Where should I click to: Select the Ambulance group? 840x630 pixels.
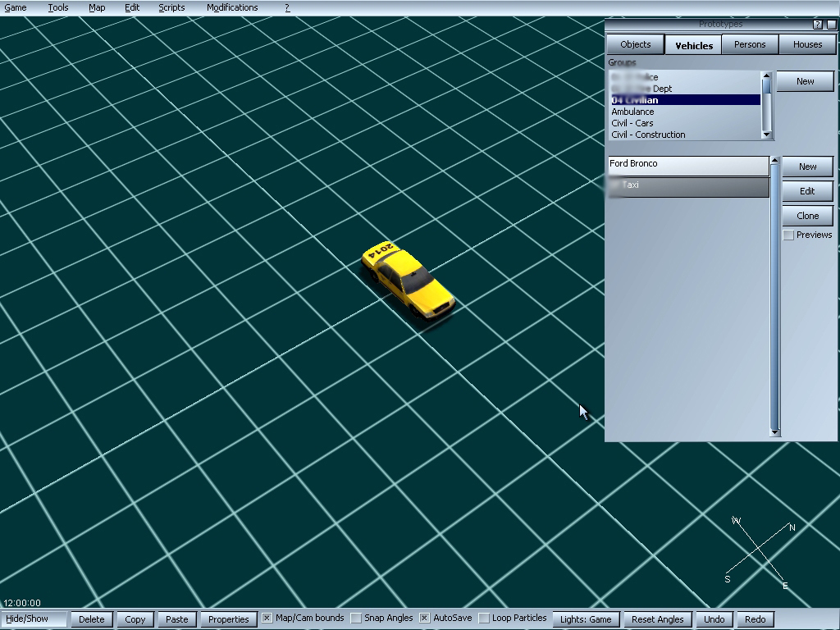tap(685, 112)
